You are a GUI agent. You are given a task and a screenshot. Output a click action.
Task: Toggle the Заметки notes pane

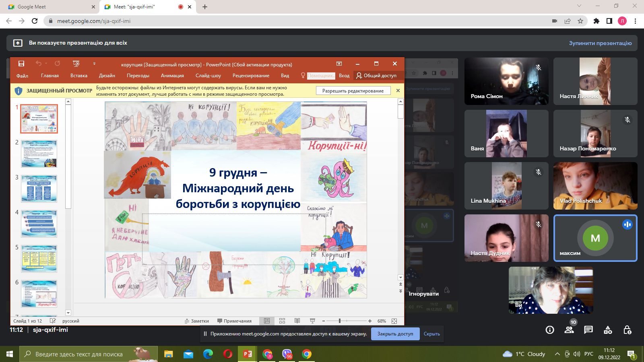(x=197, y=321)
